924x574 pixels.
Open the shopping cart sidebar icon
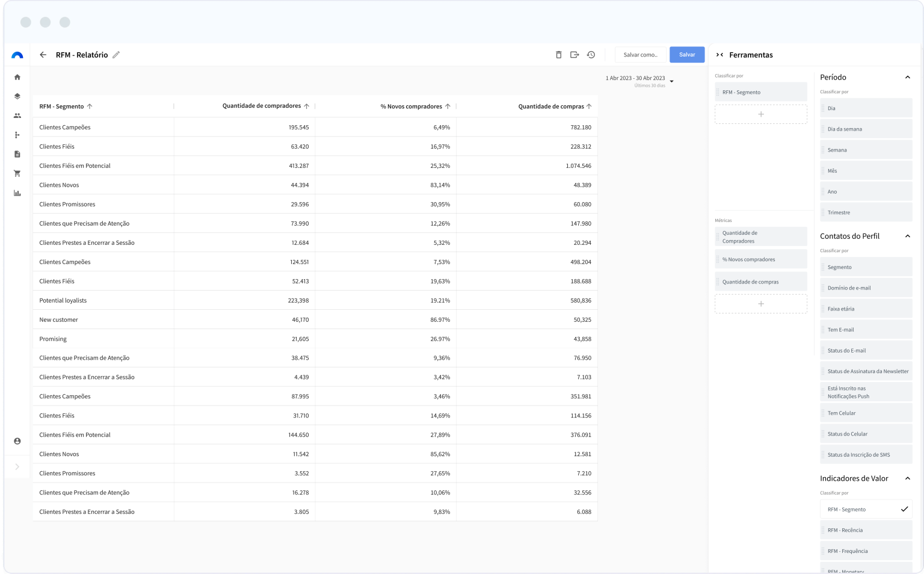(17, 173)
